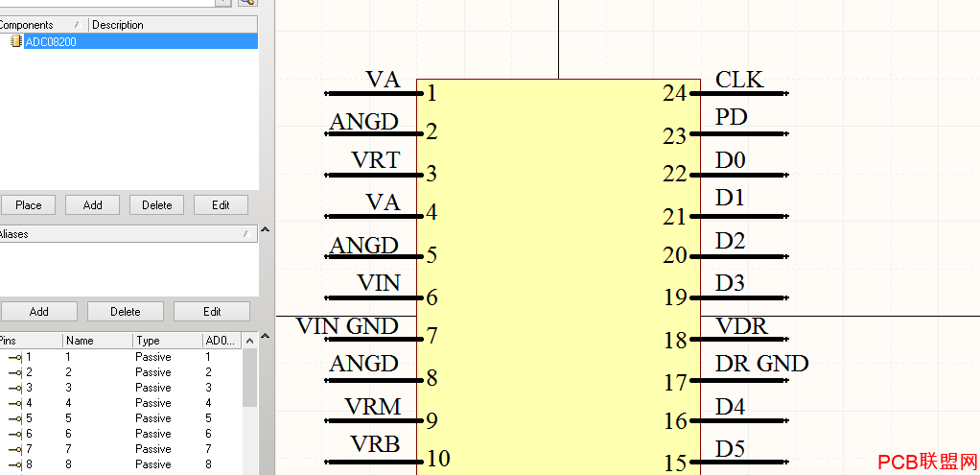Select schematic pin 20 labeled D2
980x475 pixels.
pos(739,256)
